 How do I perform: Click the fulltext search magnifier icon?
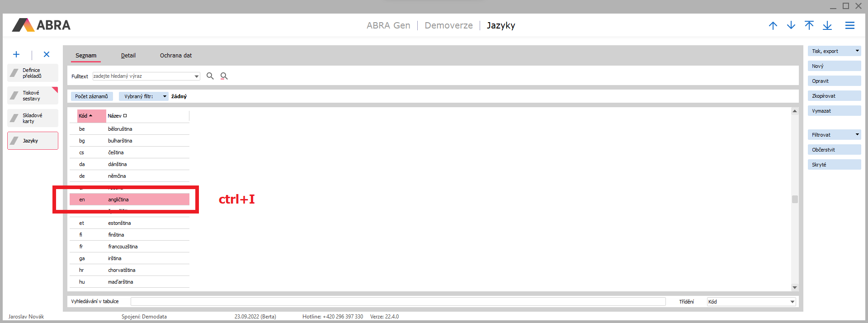(210, 76)
